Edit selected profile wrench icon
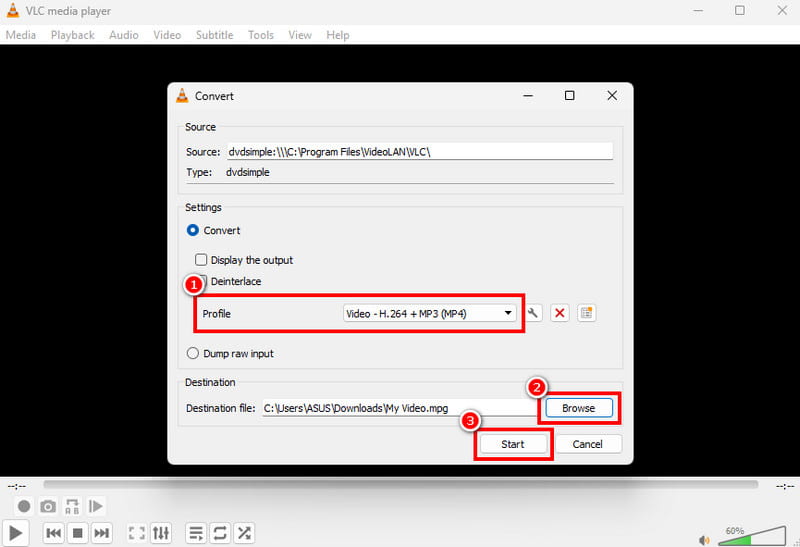800x547 pixels. (x=533, y=313)
